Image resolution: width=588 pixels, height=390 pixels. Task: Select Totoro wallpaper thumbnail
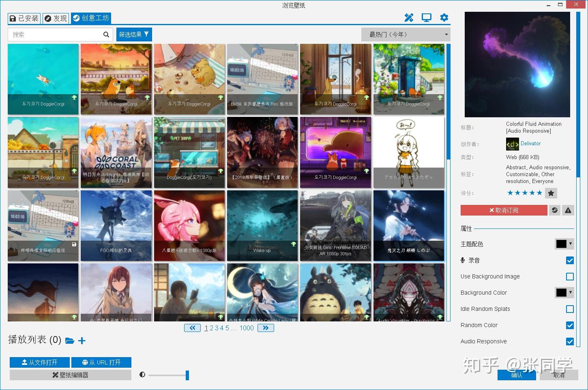point(335,292)
